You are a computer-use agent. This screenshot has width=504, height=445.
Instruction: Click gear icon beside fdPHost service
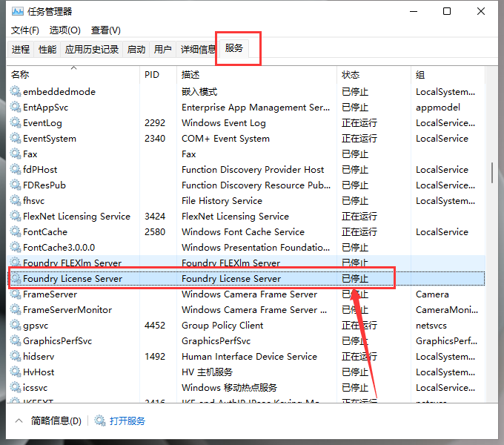pyautogui.click(x=16, y=169)
